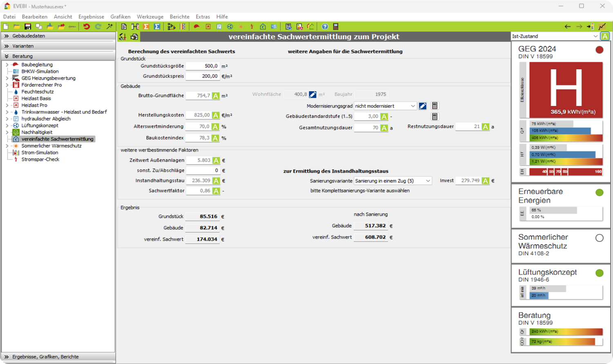Open the Sanierungsvariante dropdown
Viewport: 613px width, 364px height.
[x=393, y=181]
